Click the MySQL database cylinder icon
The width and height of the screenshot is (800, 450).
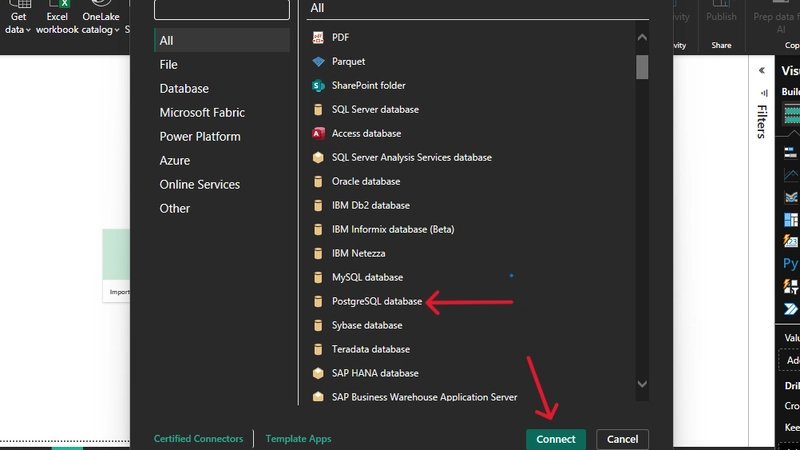point(318,277)
